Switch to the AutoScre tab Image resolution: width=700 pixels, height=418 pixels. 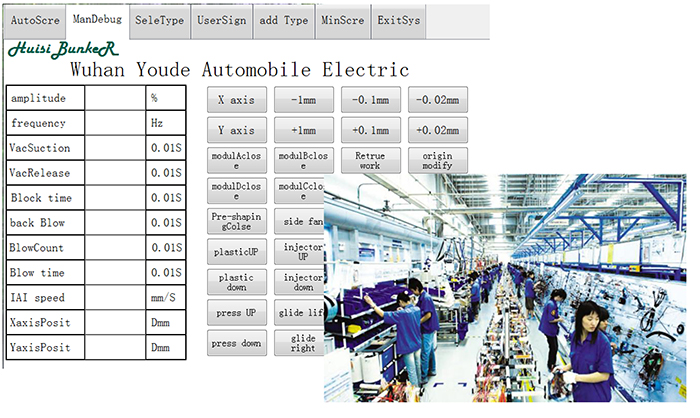click(x=35, y=20)
